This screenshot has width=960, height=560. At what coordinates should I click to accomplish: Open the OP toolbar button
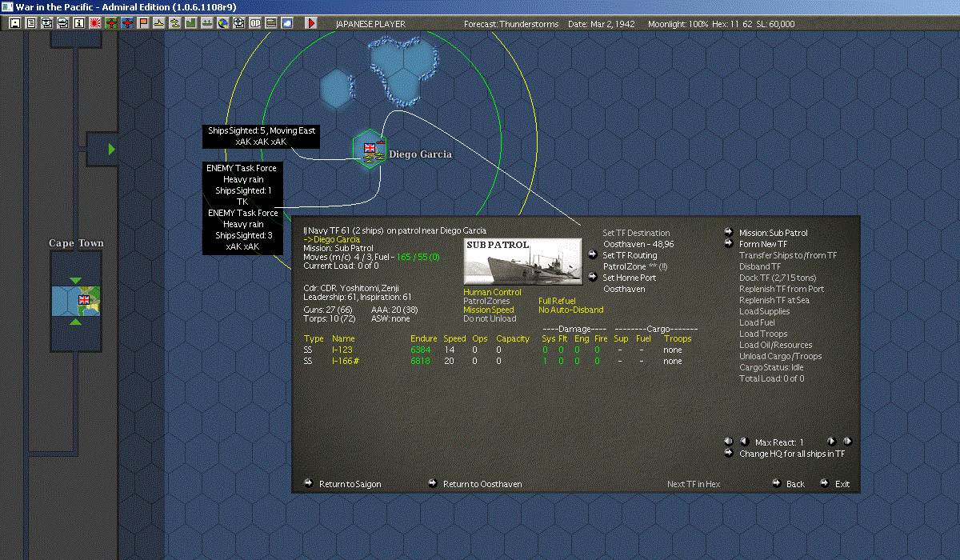pyautogui.click(x=255, y=23)
